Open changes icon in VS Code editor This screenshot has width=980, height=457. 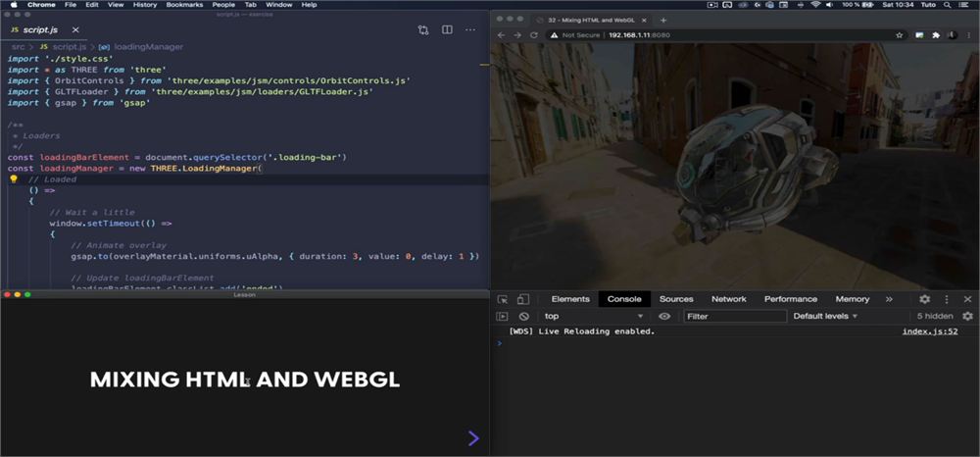423,30
